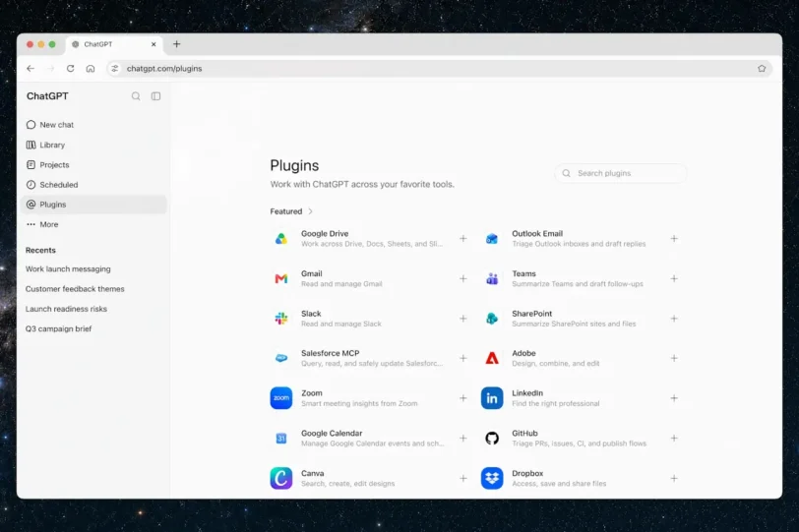Open Projects in the sidebar

(94, 165)
